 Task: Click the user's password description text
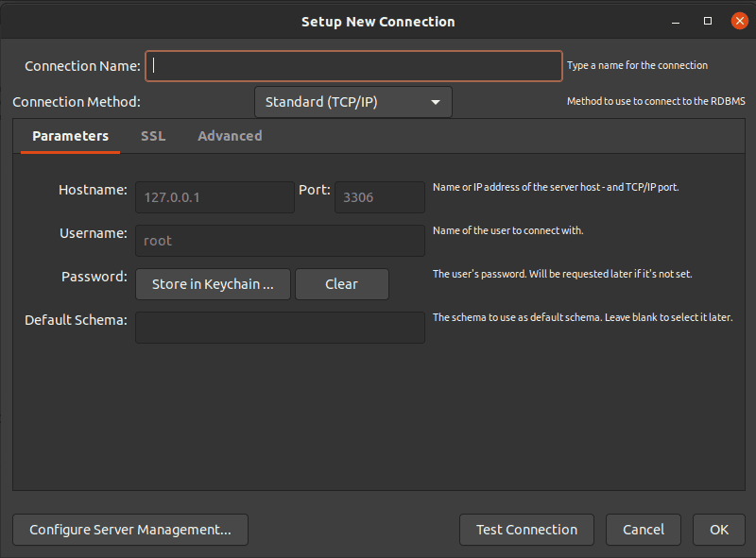click(562, 274)
